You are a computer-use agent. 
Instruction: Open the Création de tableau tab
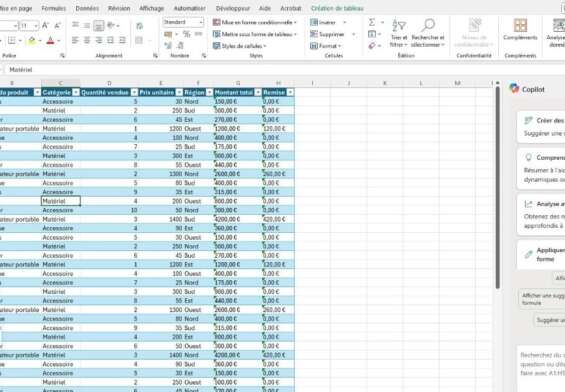337,8
